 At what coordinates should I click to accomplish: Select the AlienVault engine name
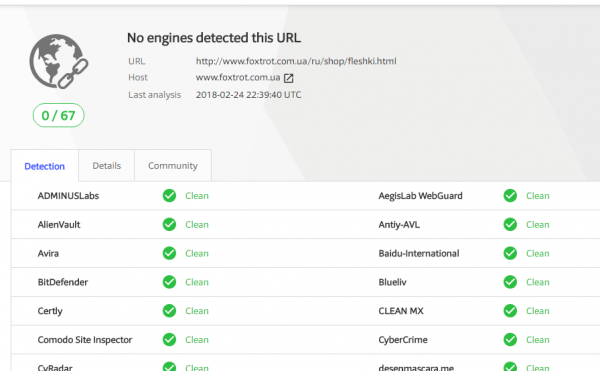coord(59,225)
